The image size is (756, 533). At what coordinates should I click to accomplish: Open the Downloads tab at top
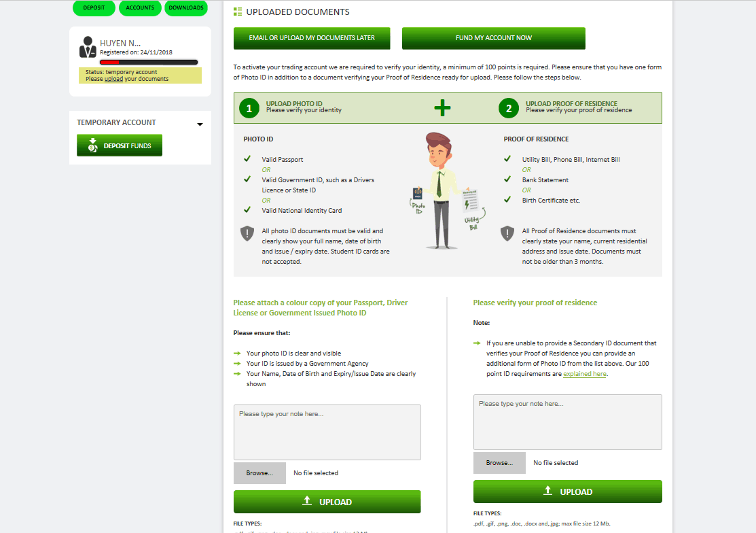click(186, 8)
